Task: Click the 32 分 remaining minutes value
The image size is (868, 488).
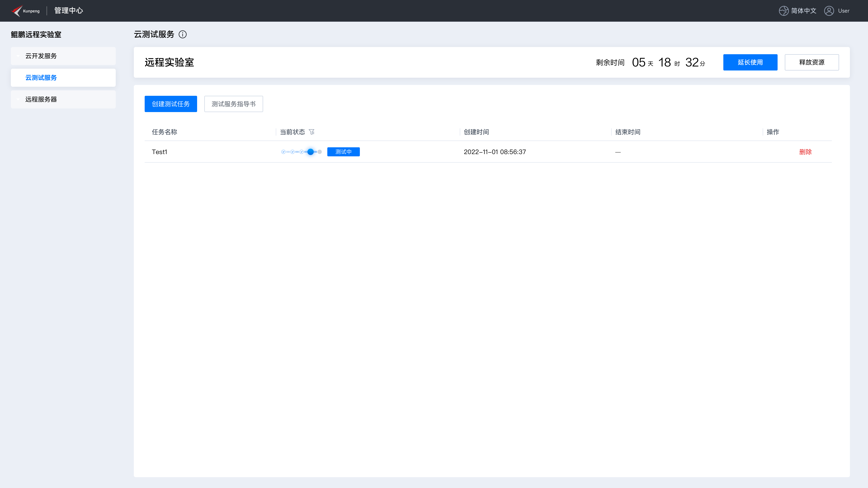Action: click(x=695, y=62)
